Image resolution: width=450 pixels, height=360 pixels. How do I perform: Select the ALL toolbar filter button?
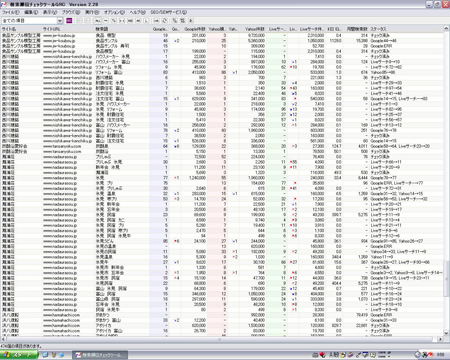[98, 21]
